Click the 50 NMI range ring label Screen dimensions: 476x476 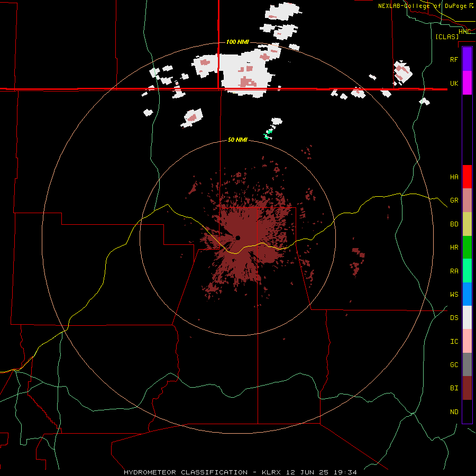[237, 140]
